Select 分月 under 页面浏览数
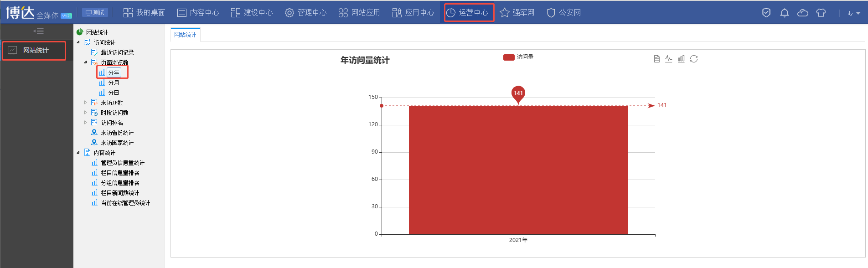868x268 pixels. (114, 82)
